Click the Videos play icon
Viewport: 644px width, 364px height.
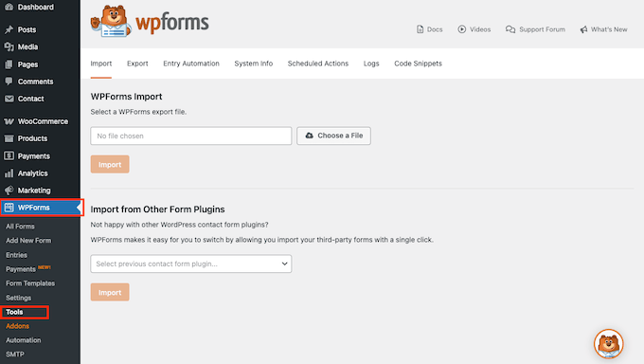click(x=462, y=29)
